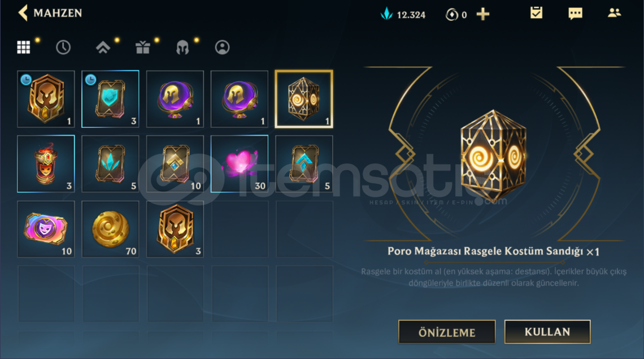The image size is (644, 359).
Task: Select the timed teal shield card item
Action: (111, 99)
